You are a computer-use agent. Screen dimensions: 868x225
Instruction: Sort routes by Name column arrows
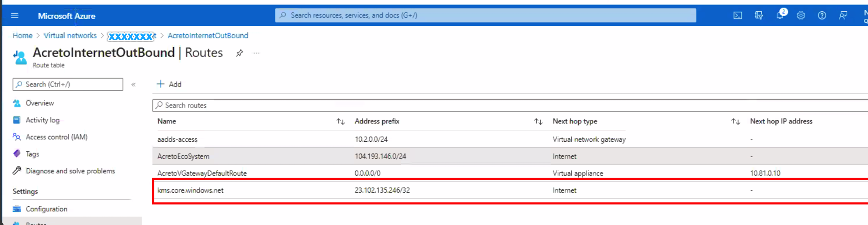point(341,121)
